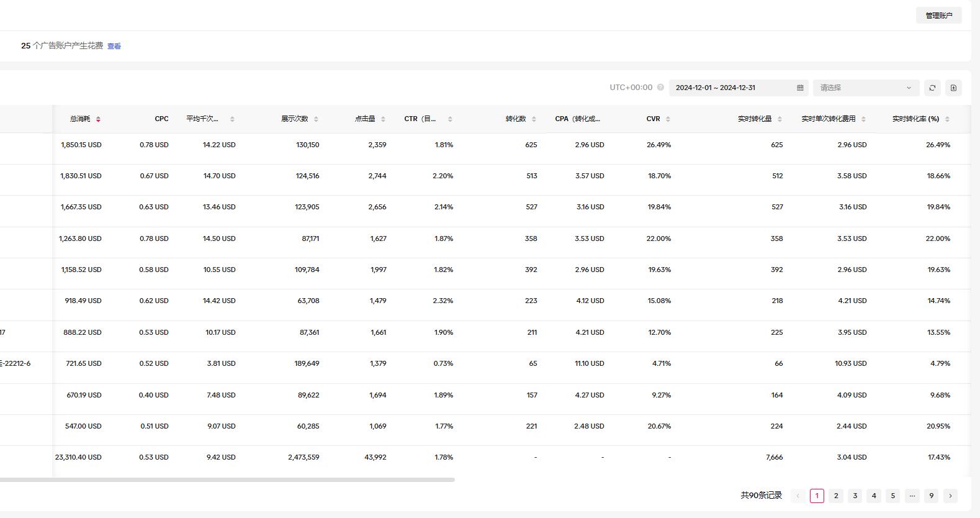980x518 pixels.
Task: Click the 共90条记录 record count text
Action: (762, 496)
